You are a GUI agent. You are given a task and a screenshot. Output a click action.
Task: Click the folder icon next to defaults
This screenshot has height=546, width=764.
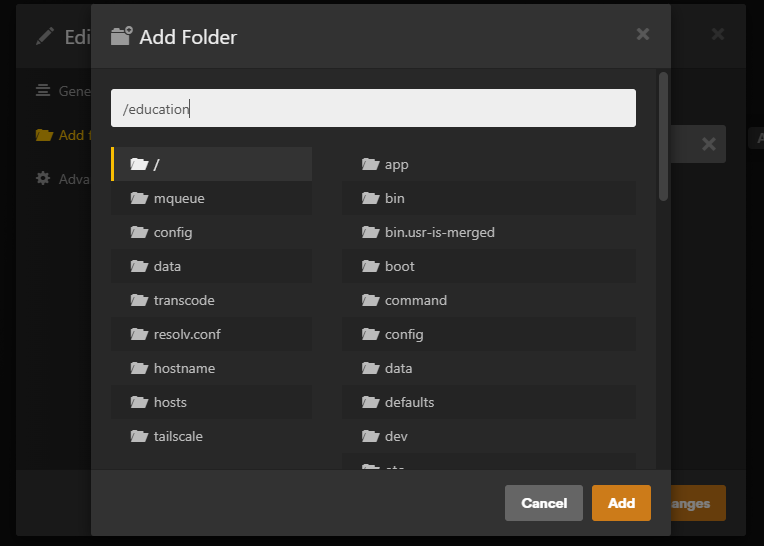[370, 402]
